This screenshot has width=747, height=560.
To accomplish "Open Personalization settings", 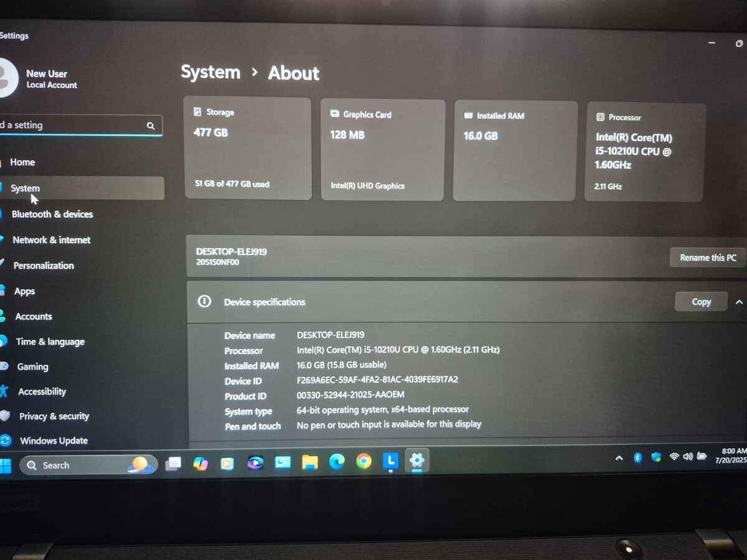I will point(44,265).
